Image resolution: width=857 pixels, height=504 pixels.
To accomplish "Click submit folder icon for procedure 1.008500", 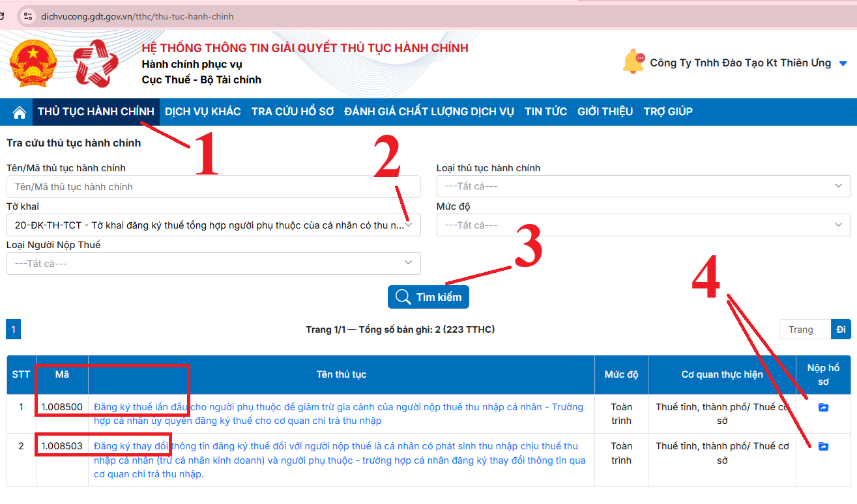I will [823, 408].
